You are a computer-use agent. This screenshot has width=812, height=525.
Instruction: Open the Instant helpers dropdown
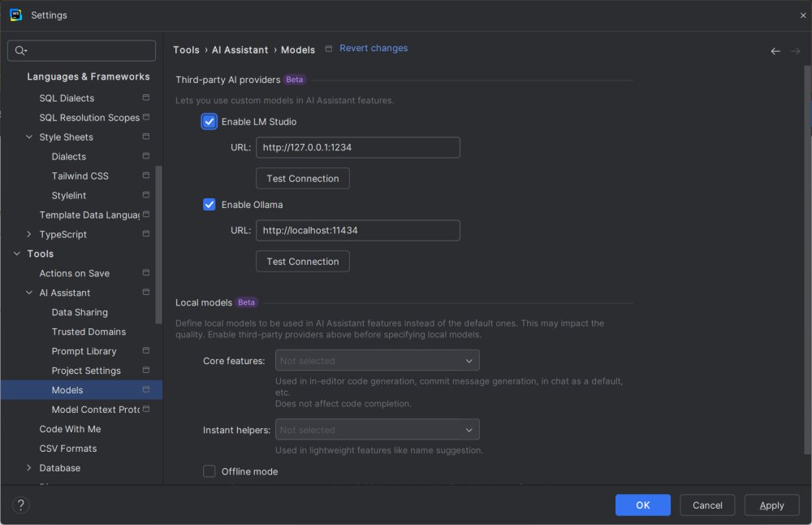point(378,430)
